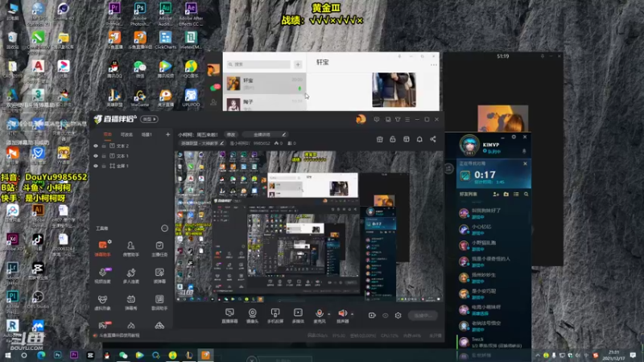The width and height of the screenshot is (644, 362).
Task: Open the 房管助手 tool icon
Action: 130,248
